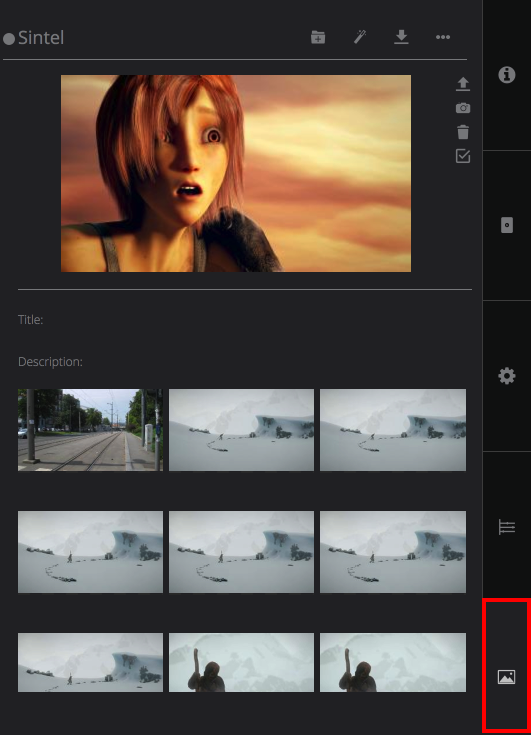Open the info tab in the sidebar
Screen dimensions: 531x735
(507, 75)
